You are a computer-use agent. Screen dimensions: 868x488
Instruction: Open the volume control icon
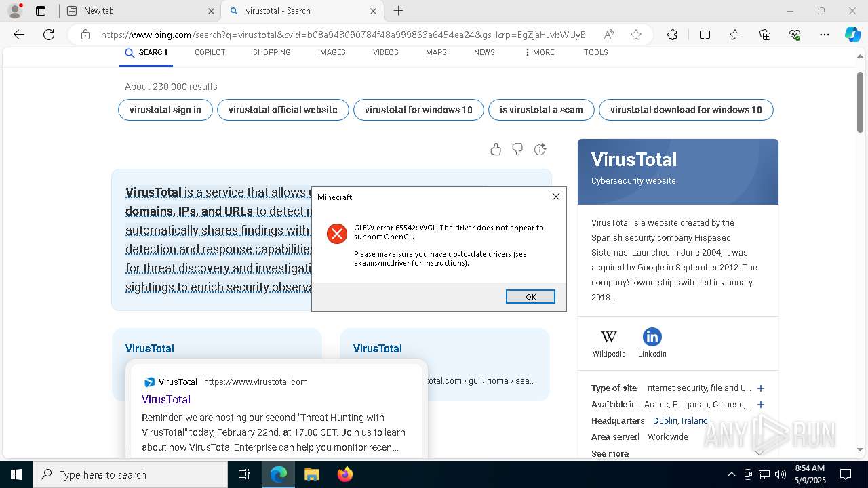781,474
